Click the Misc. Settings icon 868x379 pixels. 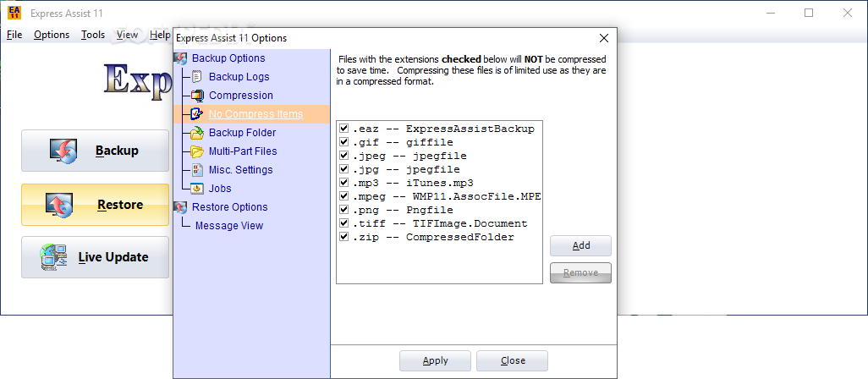(x=197, y=170)
